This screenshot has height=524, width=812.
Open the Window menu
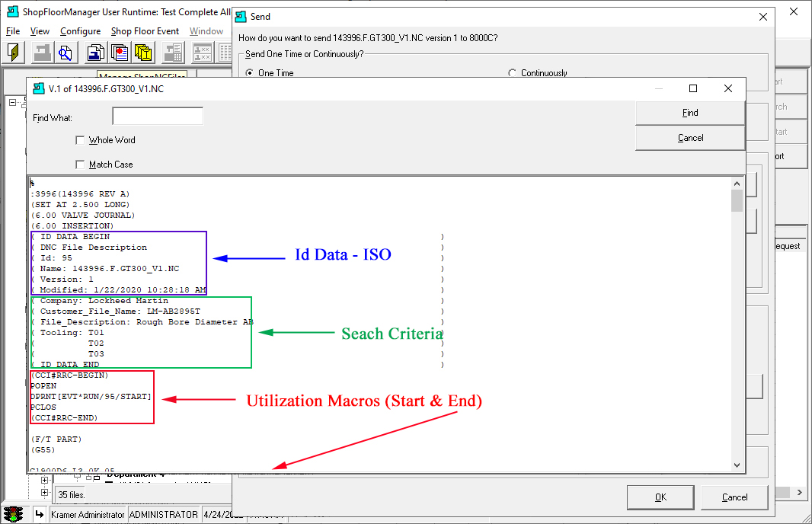pyautogui.click(x=206, y=31)
